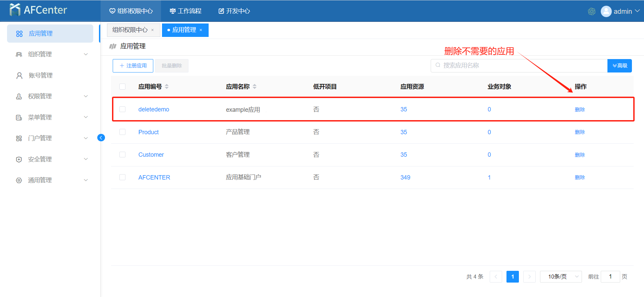This screenshot has width=644, height=297.
Task: Open the 10条/页 page size dropdown
Action: 560,277
